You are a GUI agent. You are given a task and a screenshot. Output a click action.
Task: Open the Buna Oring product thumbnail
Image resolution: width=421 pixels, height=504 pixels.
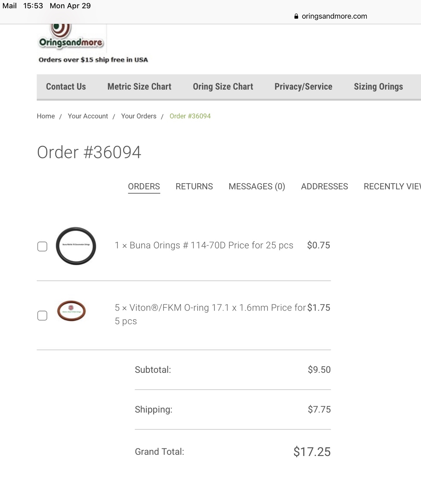(x=76, y=246)
